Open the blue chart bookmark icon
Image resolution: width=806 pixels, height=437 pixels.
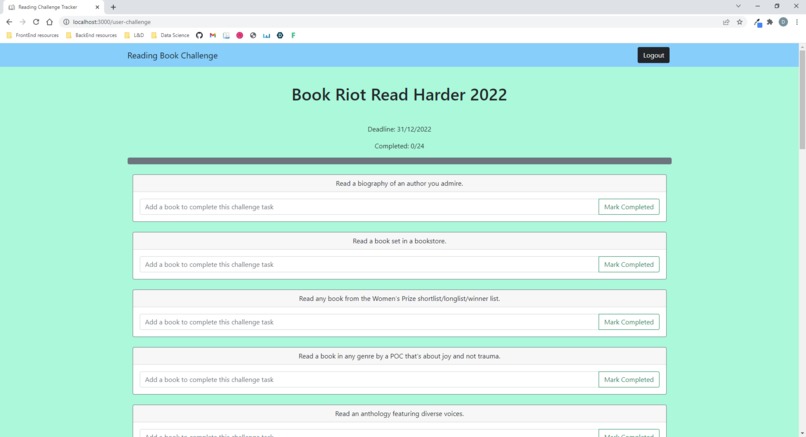266,35
